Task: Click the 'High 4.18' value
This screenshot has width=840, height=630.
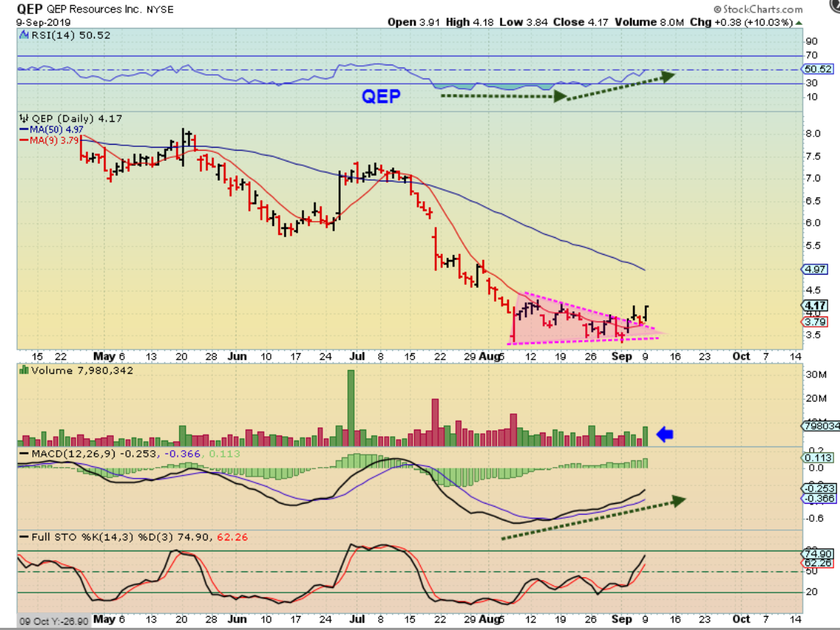Action: (469, 23)
